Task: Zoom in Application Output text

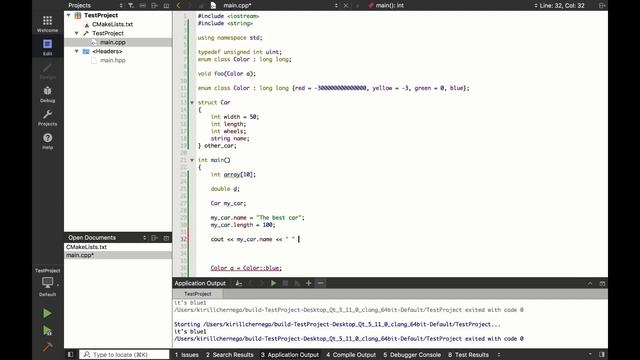Action: tap(309, 283)
